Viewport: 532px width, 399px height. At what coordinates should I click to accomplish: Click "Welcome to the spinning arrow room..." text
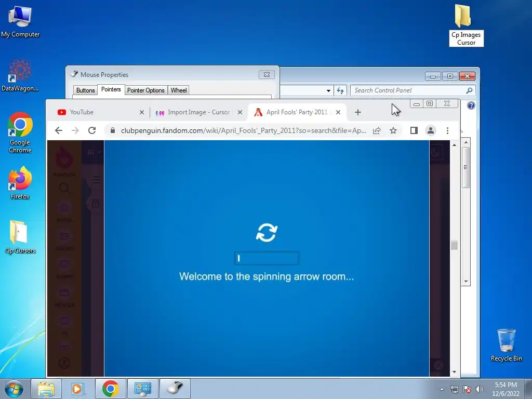click(x=267, y=276)
